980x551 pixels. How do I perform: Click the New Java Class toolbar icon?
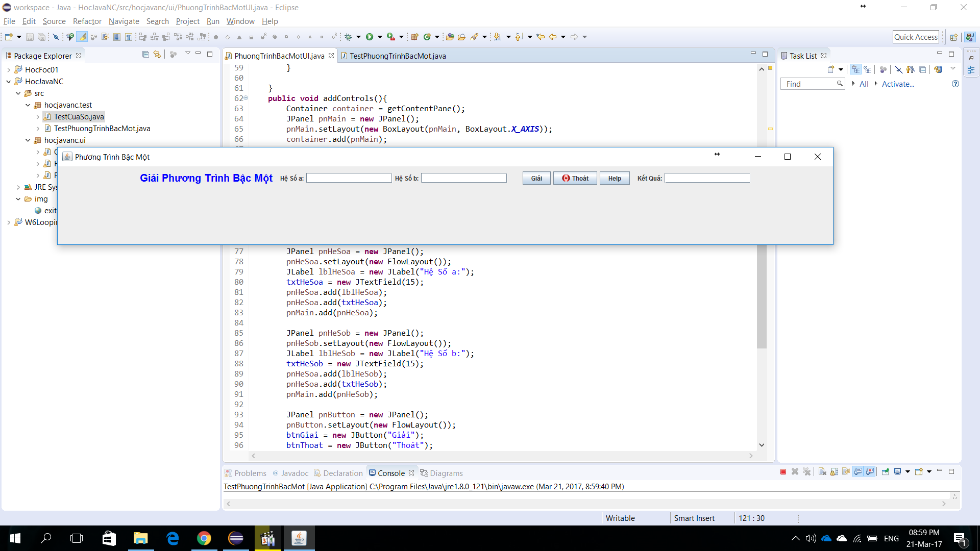coord(427,37)
